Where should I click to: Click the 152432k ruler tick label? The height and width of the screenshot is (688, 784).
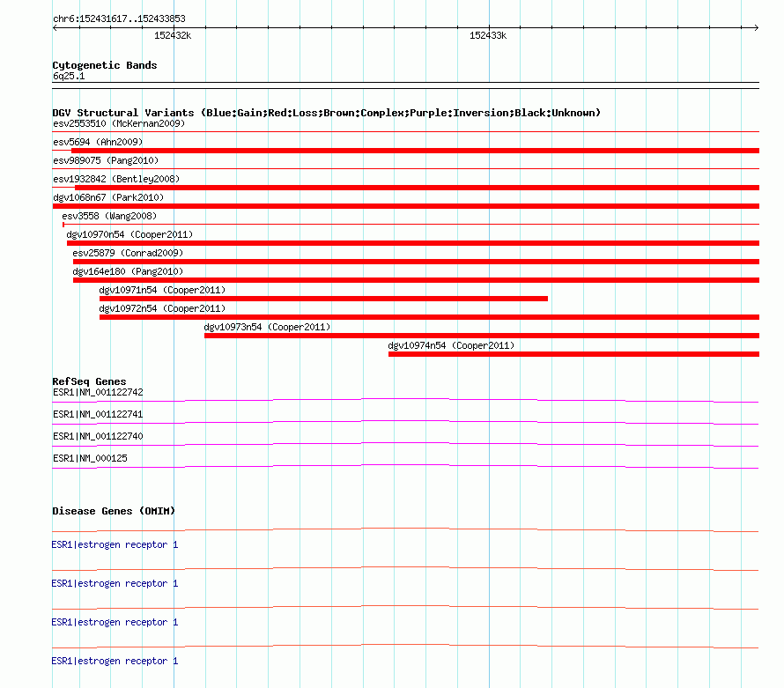tap(173, 35)
